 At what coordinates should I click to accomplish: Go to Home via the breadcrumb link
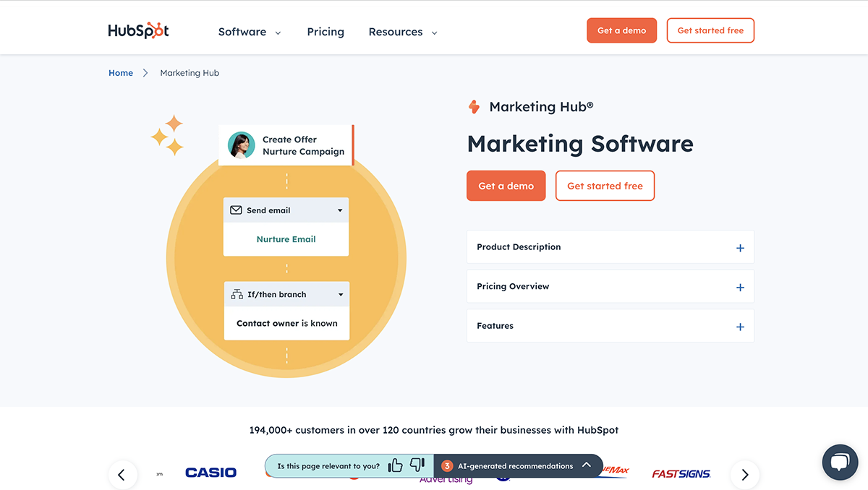[121, 72]
